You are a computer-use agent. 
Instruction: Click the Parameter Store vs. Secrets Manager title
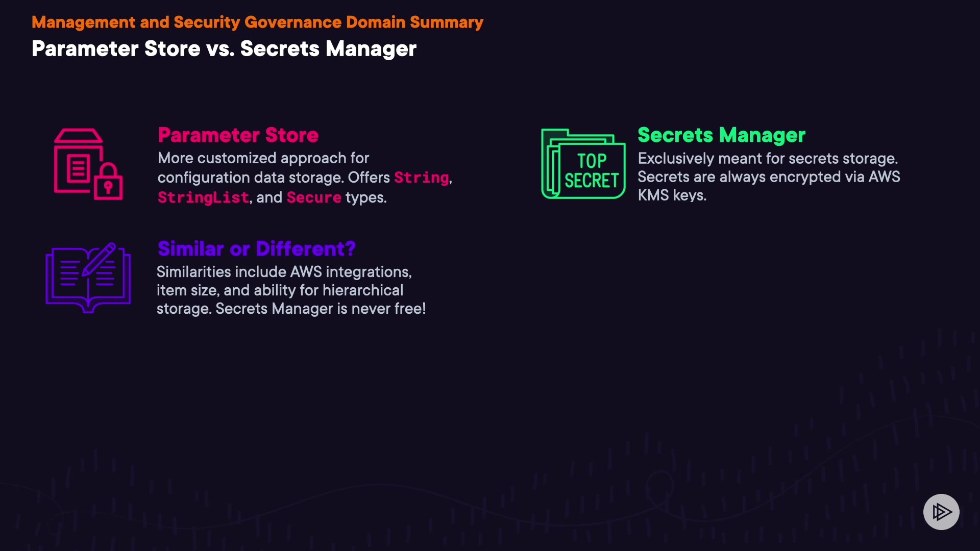[224, 49]
